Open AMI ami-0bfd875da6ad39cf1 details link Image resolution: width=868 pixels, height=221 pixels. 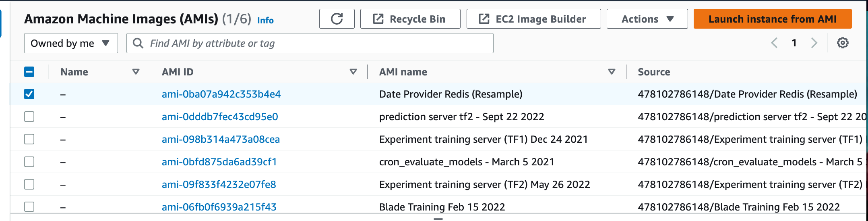pyautogui.click(x=219, y=162)
